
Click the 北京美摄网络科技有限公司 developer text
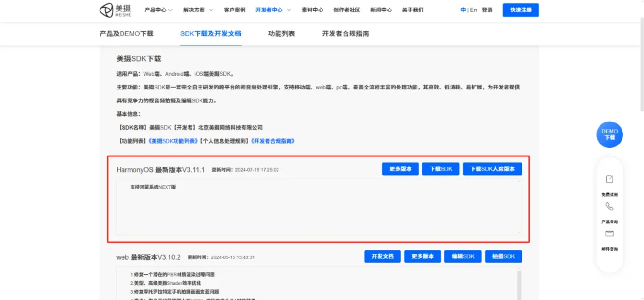pyautogui.click(x=231, y=128)
